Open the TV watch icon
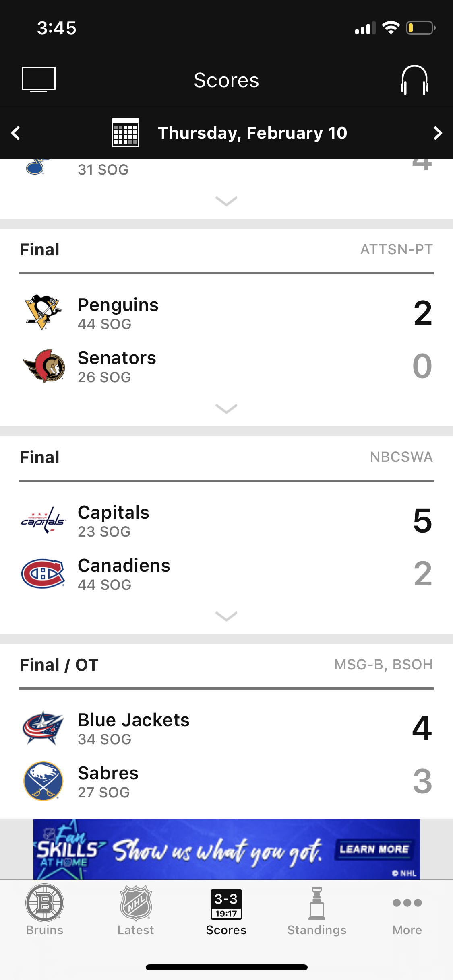 point(39,79)
